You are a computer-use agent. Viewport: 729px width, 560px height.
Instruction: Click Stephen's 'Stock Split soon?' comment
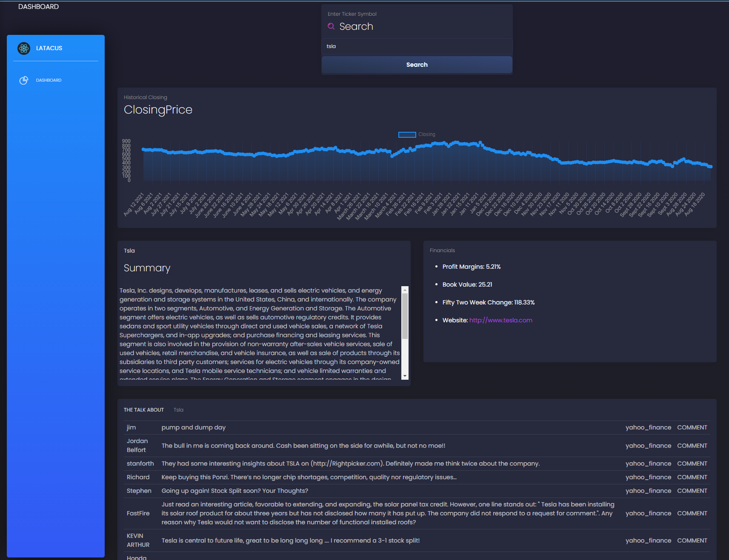coord(235,491)
